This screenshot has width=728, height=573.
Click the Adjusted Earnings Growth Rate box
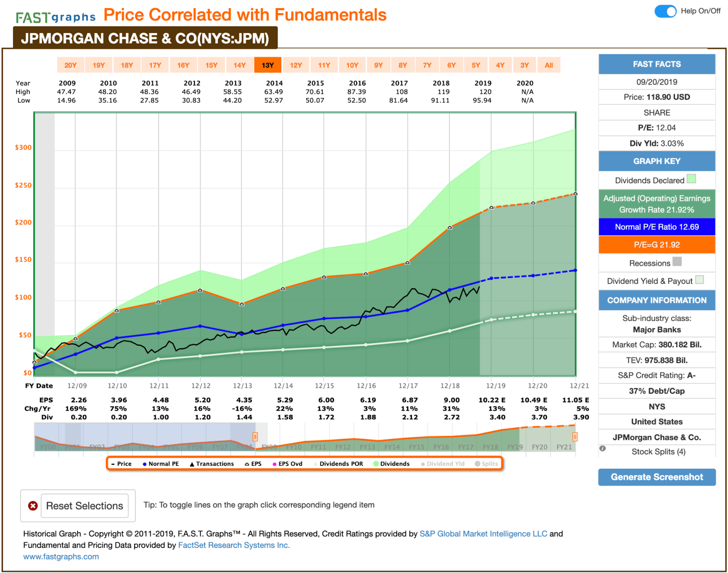[657, 204]
